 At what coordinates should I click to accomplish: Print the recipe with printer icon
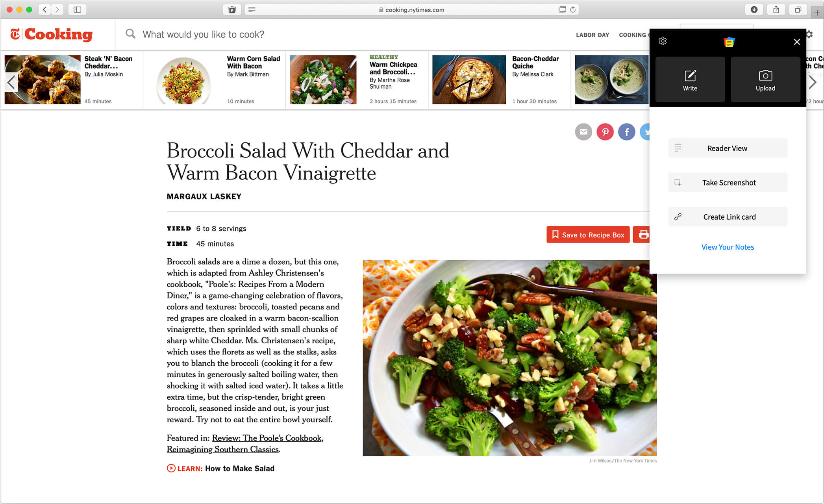(x=641, y=235)
